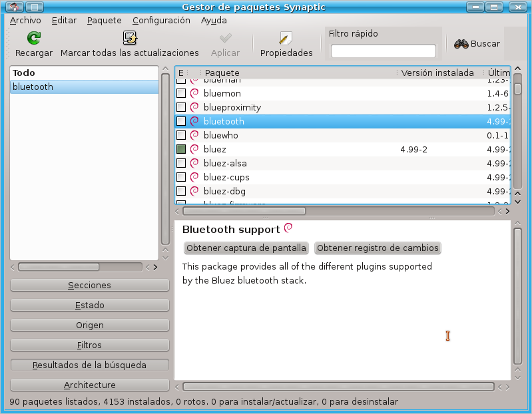This screenshot has width=532, height=414.
Task: Mark the bluez-cups package checkbox
Action: point(181,177)
